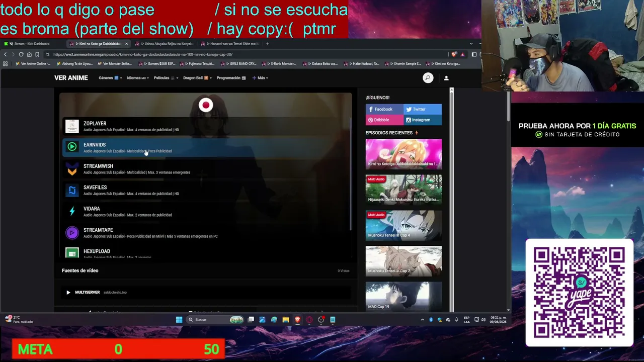
Task: Open the Instagram social button
Action: point(423,120)
